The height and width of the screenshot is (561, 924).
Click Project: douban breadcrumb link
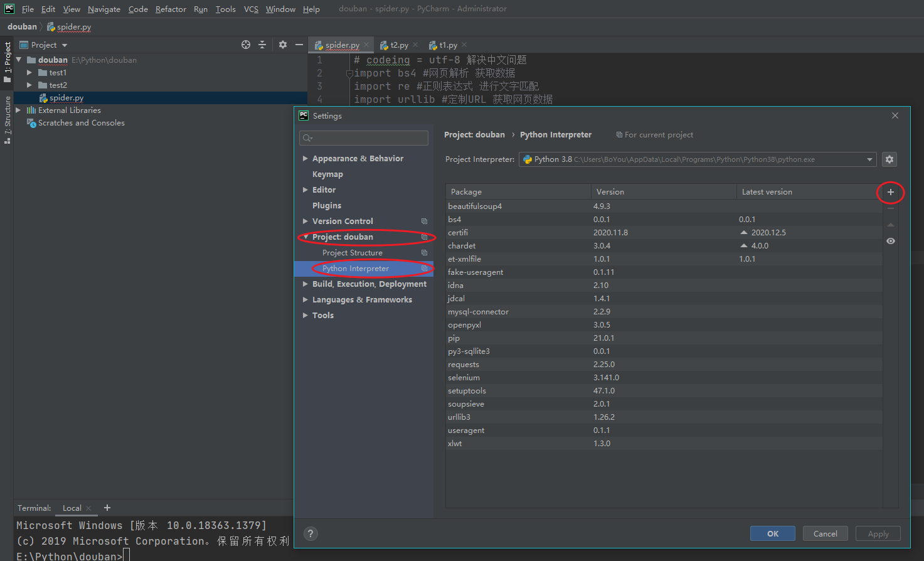pos(474,135)
